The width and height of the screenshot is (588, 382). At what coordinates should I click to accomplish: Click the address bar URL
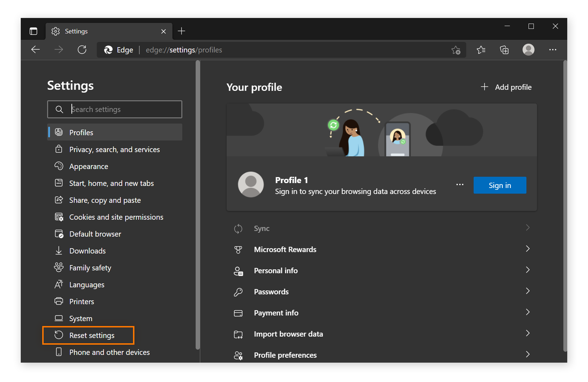[184, 50]
